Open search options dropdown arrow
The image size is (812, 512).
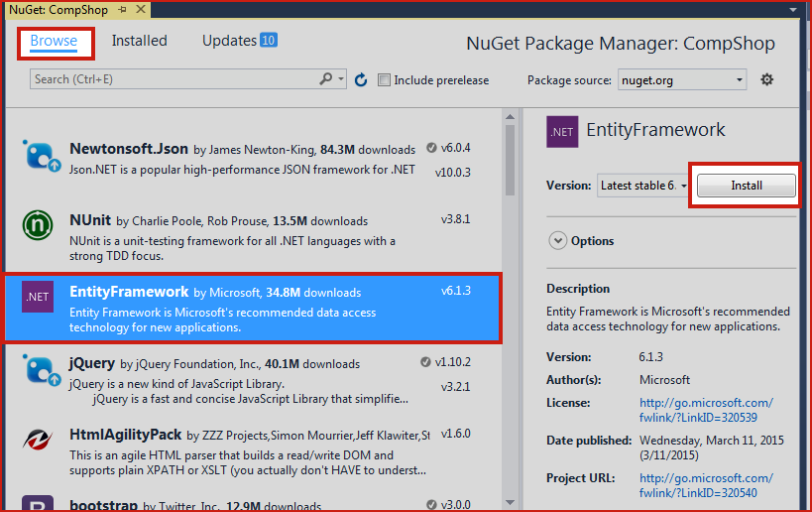(341, 78)
